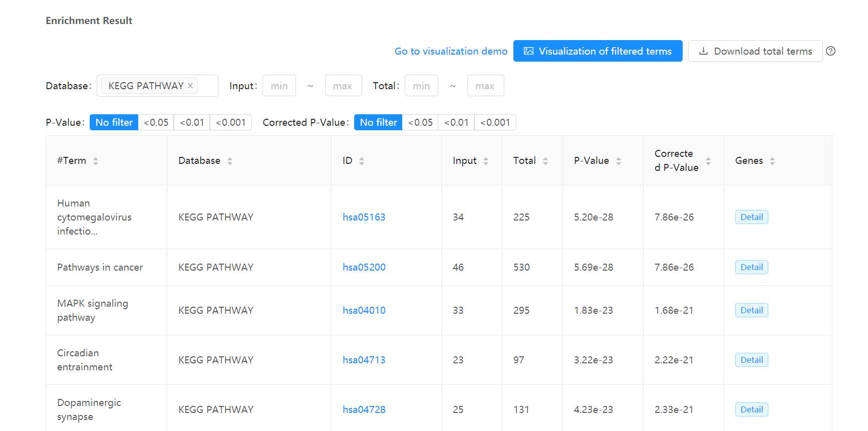Open the Database selection dropdown
The height and width of the screenshot is (431, 868).
[x=157, y=86]
